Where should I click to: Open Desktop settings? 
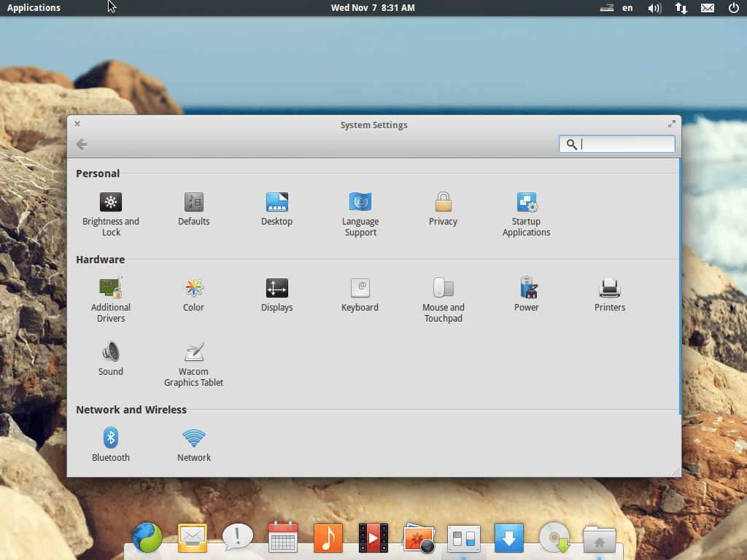pos(276,209)
